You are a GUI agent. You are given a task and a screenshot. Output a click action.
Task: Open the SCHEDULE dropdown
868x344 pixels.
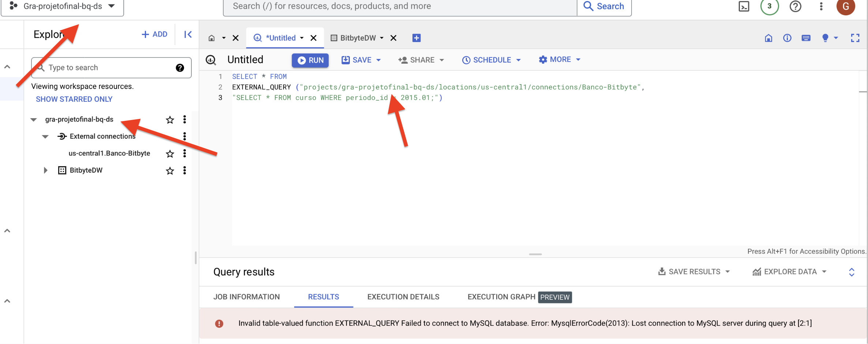pyautogui.click(x=491, y=60)
